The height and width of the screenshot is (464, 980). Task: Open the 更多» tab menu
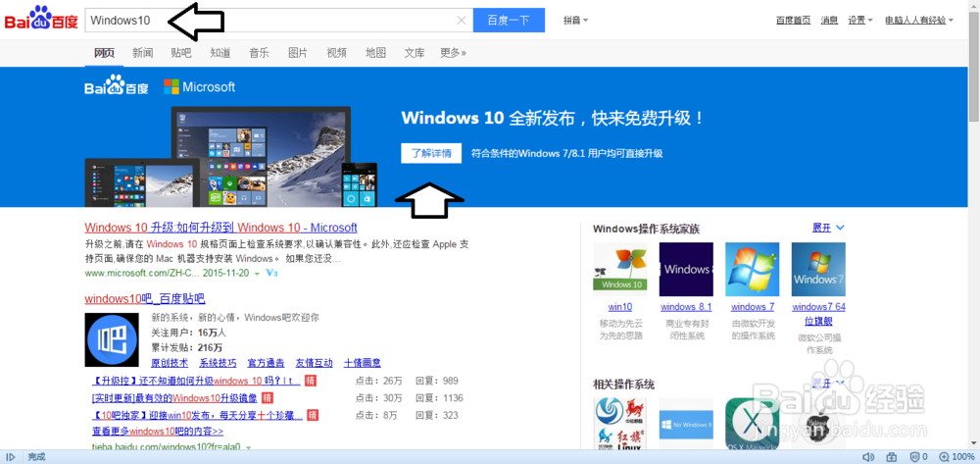click(453, 53)
